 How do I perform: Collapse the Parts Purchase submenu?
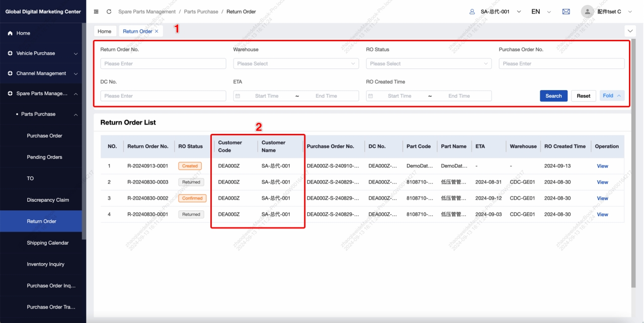tap(76, 114)
